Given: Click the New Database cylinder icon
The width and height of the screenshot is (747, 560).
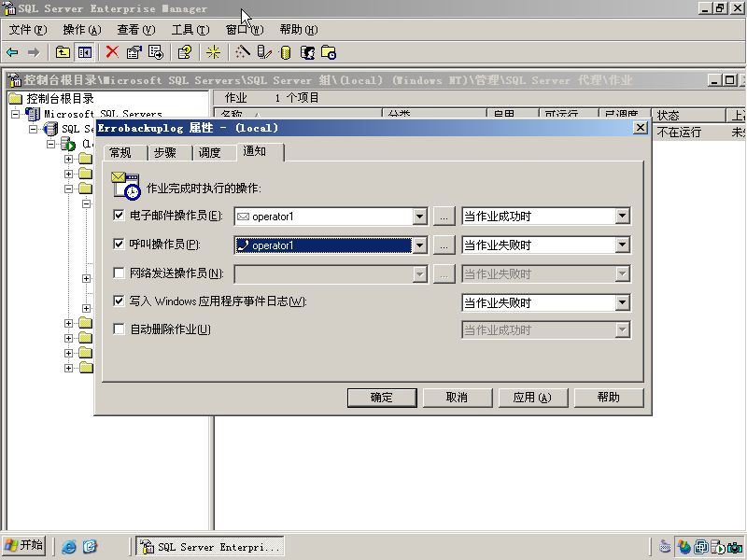Looking at the screenshot, I should 286,52.
